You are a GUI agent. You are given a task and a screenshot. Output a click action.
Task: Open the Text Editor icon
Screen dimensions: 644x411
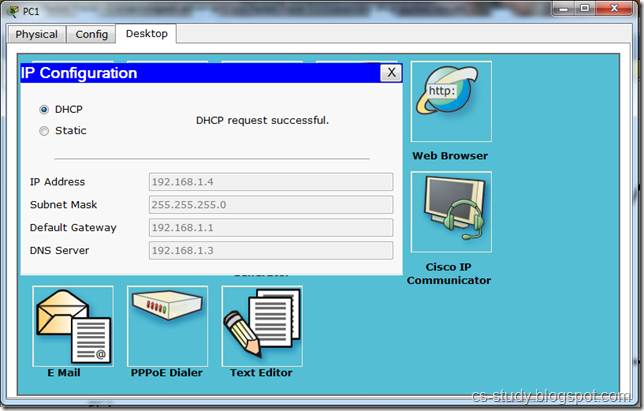pyautogui.click(x=262, y=326)
